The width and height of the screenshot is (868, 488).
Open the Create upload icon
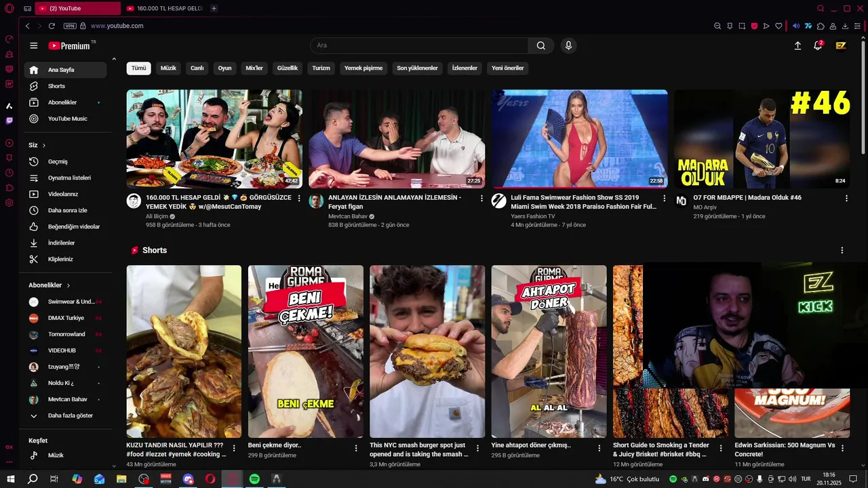click(x=797, y=45)
